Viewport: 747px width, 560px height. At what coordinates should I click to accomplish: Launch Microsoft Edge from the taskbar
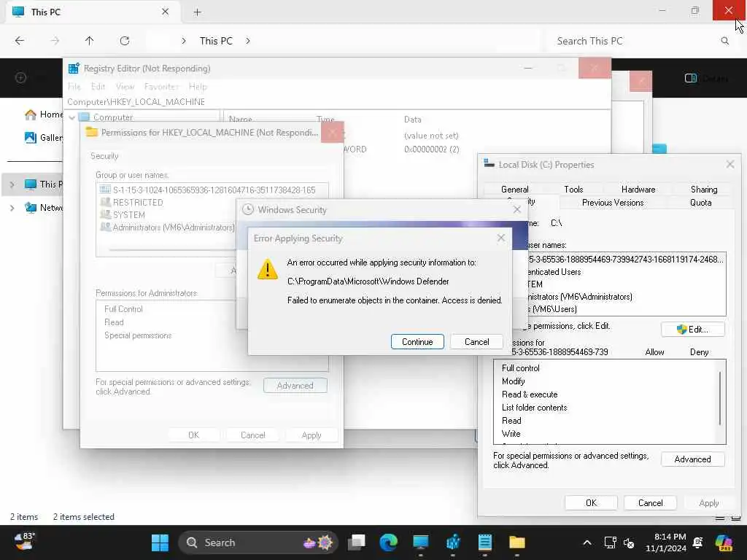pyautogui.click(x=388, y=542)
